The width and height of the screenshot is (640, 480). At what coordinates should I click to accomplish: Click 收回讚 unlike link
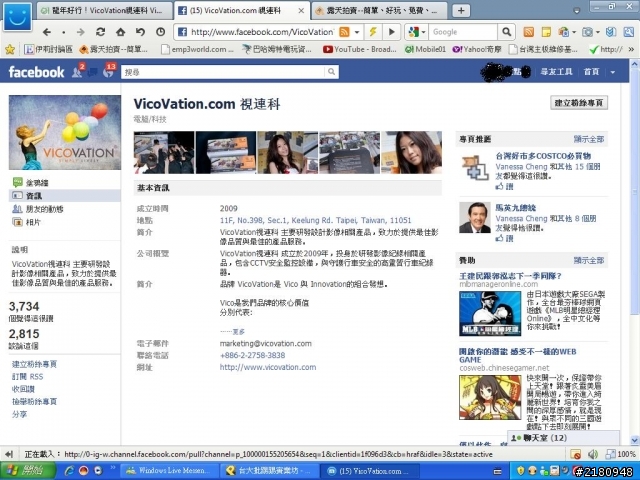(x=23, y=389)
